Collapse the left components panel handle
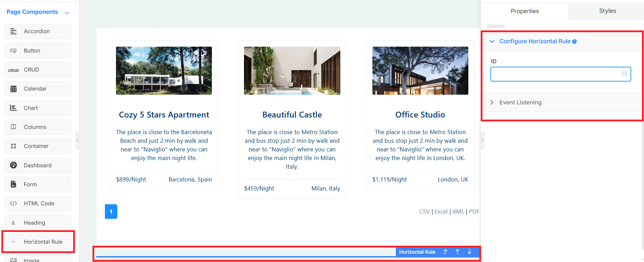 click(x=77, y=141)
